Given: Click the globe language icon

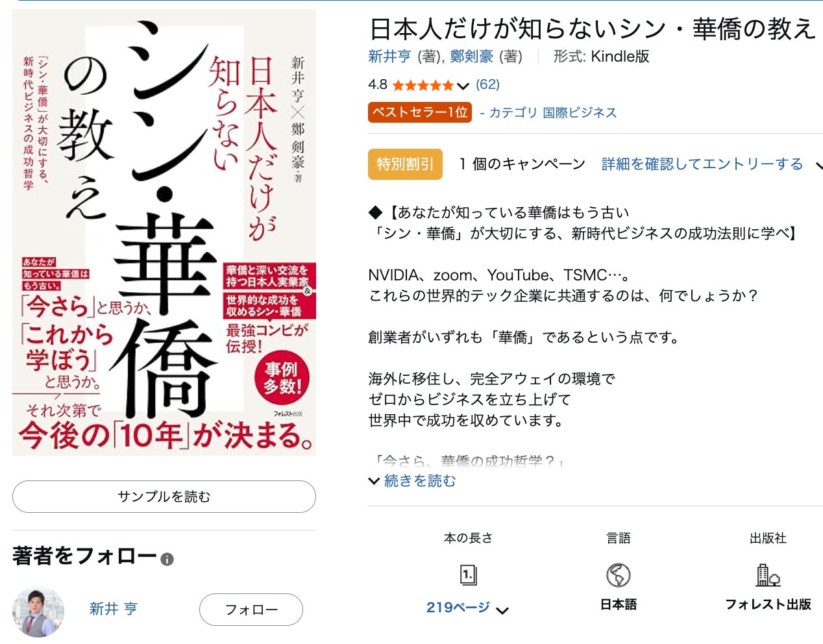Looking at the screenshot, I should (x=618, y=575).
